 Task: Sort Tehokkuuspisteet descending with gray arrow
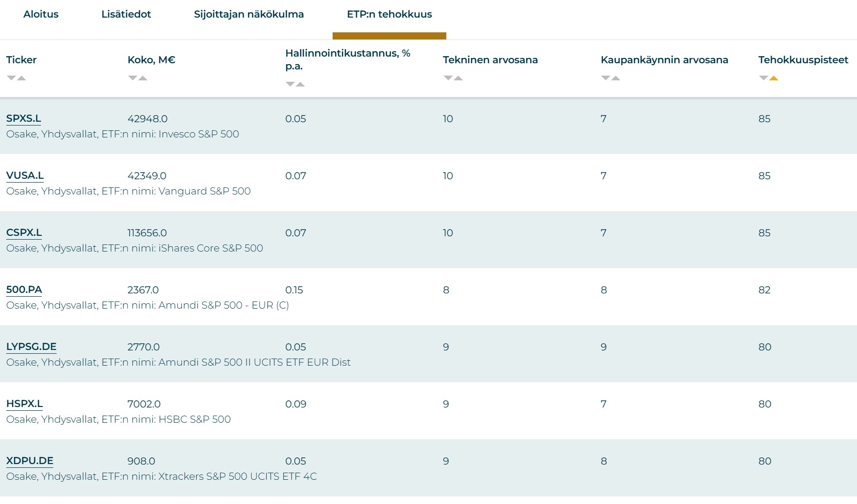click(763, 78)
